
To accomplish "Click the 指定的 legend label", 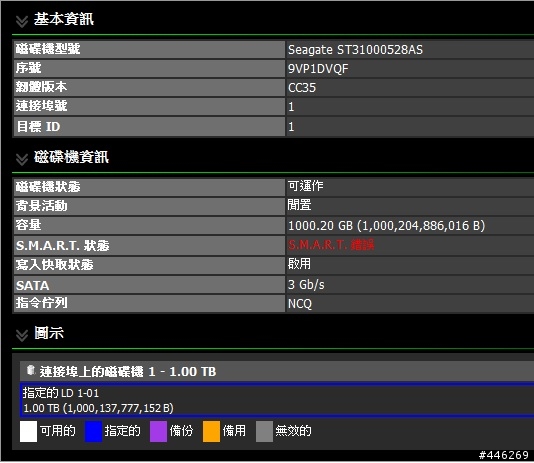I will (123, 431).
